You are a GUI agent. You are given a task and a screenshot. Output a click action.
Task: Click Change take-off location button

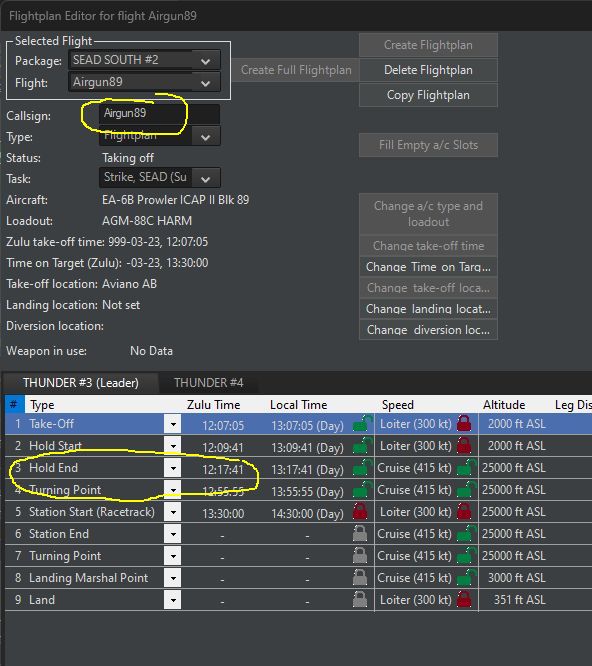[x=428, y=288]
